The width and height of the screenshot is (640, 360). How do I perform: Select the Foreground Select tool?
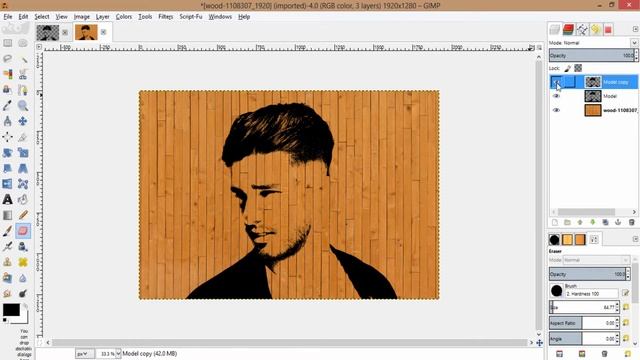7,90
